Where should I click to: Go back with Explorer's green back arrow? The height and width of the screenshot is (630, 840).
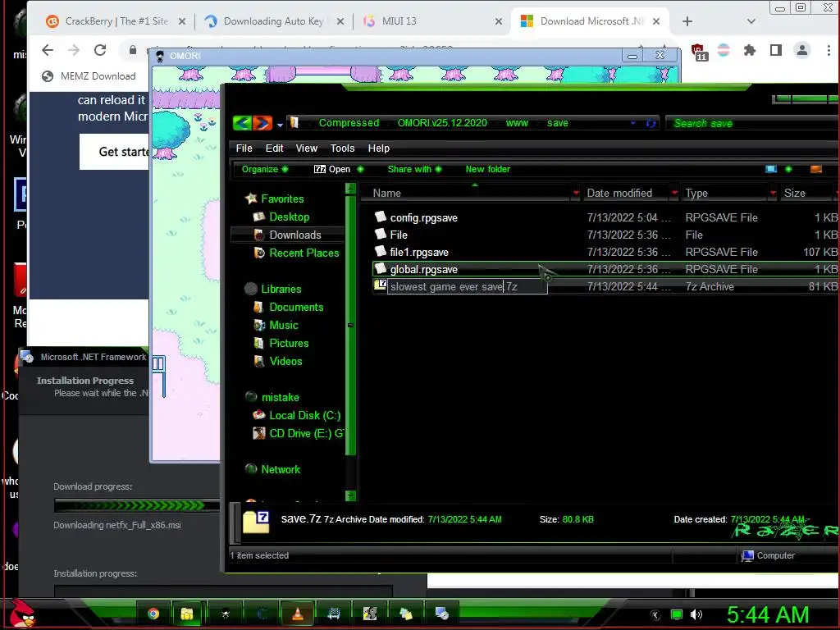(242, 123)
